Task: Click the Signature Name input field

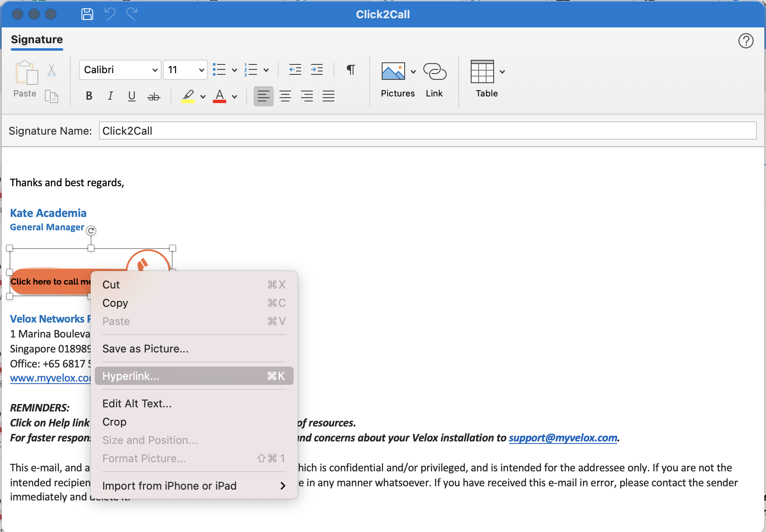Action: 427,131
